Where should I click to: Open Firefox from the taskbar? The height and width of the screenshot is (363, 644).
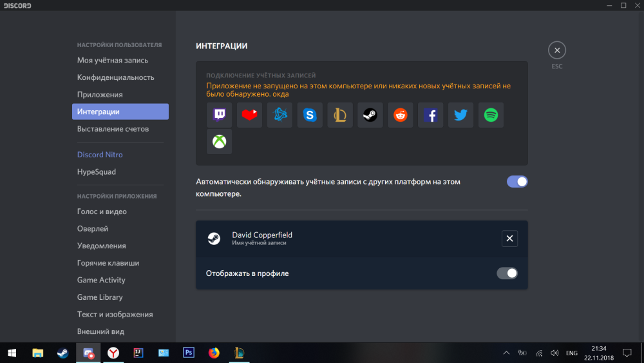click(214, 353)
